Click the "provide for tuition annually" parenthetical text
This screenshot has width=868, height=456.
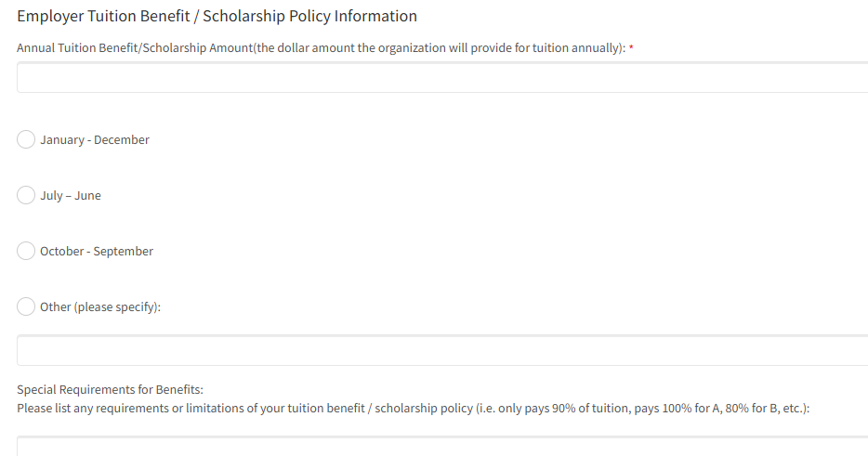tap(546, 47)
